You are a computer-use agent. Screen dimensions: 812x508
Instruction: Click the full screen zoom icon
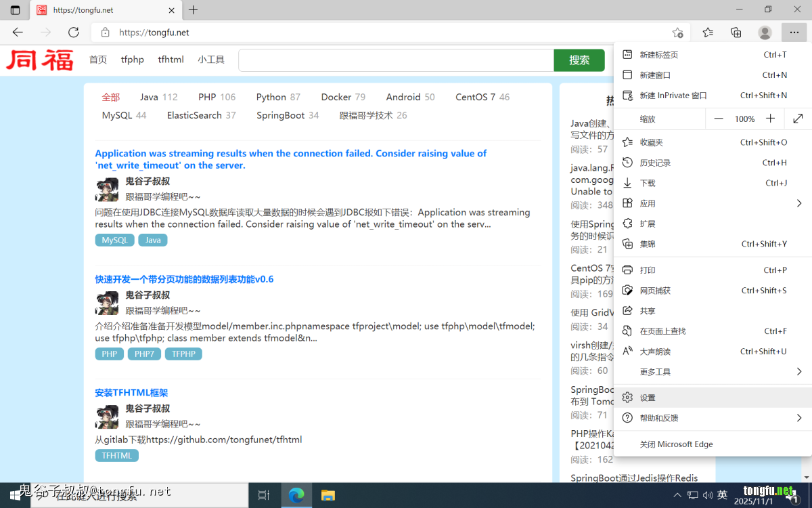pos(798,119)
